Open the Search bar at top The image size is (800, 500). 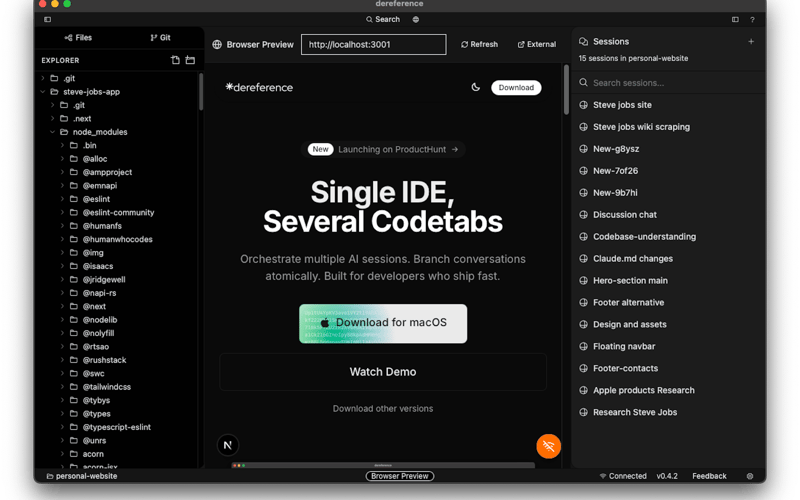(383, 19)
